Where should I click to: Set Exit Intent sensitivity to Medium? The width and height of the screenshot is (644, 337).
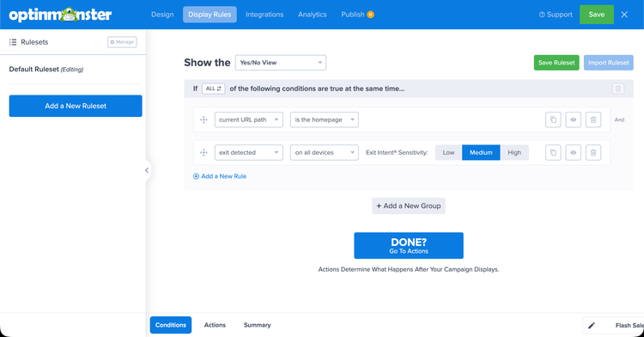tap(481, 152)
